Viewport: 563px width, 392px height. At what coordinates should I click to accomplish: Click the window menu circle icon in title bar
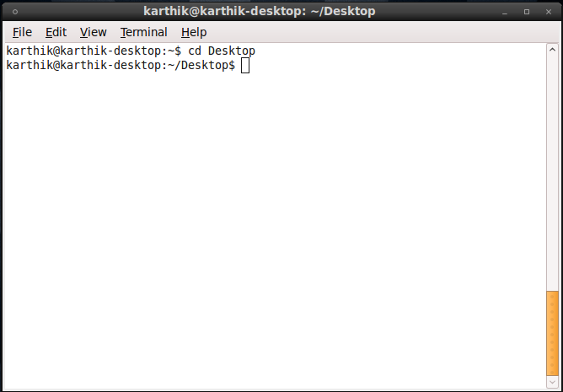[15, 12]
